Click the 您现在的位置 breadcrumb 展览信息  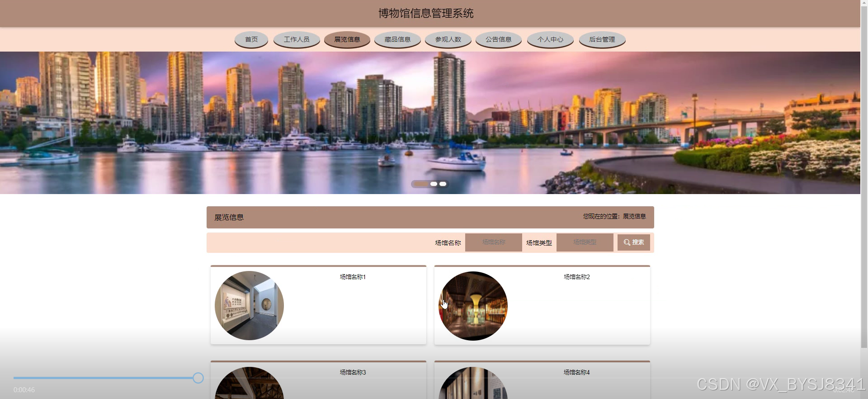click(634, 216)
